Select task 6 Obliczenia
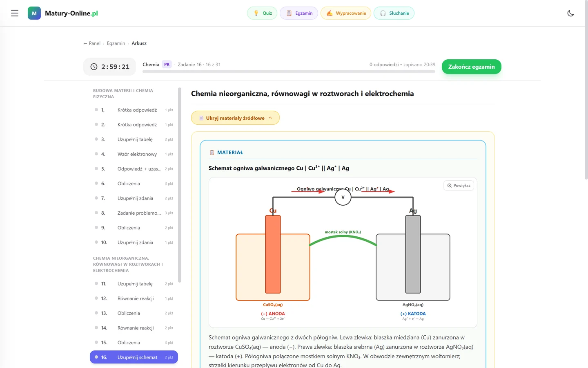This screenshot has height=368, width=588. pyautogui.click(x=134, y=184)
